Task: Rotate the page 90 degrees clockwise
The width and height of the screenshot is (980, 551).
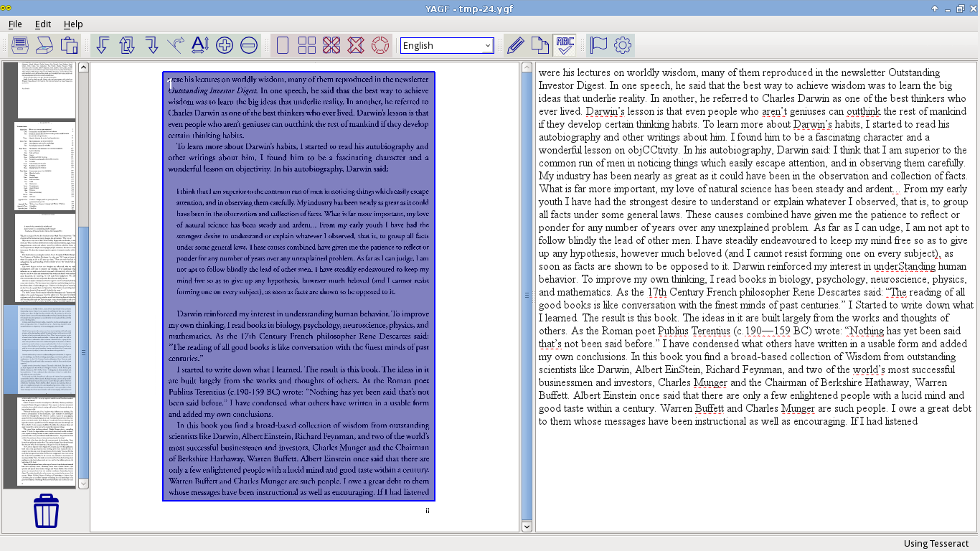Action: click(x=151, y=45)
